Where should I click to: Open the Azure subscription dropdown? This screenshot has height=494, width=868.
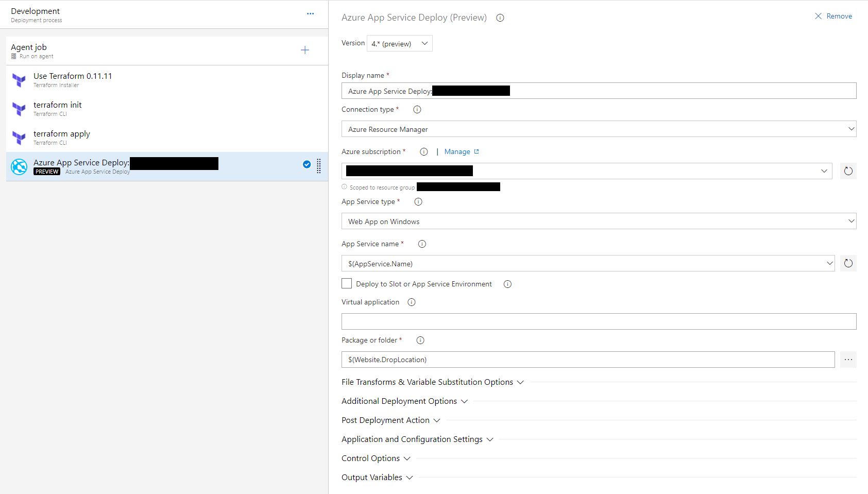(x=587, y=171)
